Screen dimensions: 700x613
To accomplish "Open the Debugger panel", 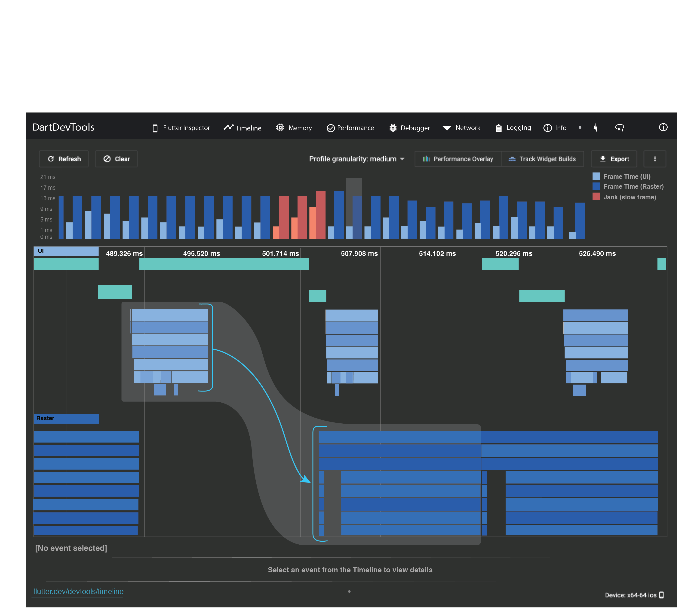I will pos(409,127).
